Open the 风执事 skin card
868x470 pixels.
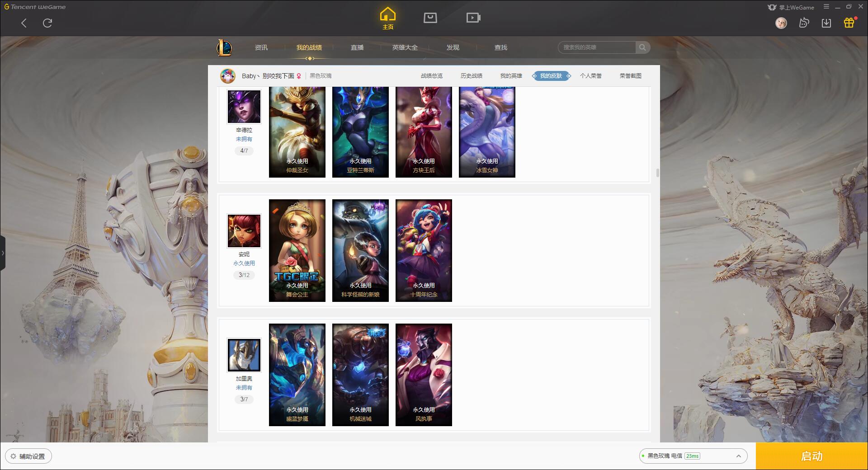point(424,375)
